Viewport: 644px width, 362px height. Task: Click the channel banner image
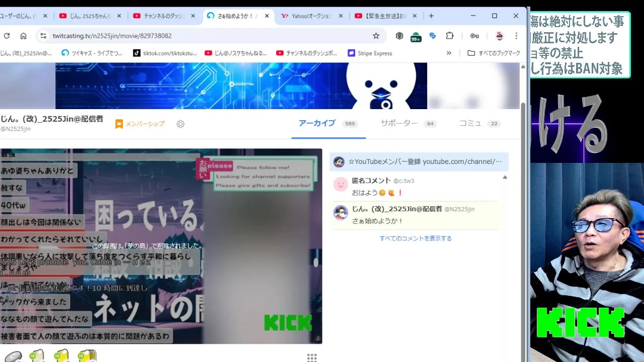[241, 85]
